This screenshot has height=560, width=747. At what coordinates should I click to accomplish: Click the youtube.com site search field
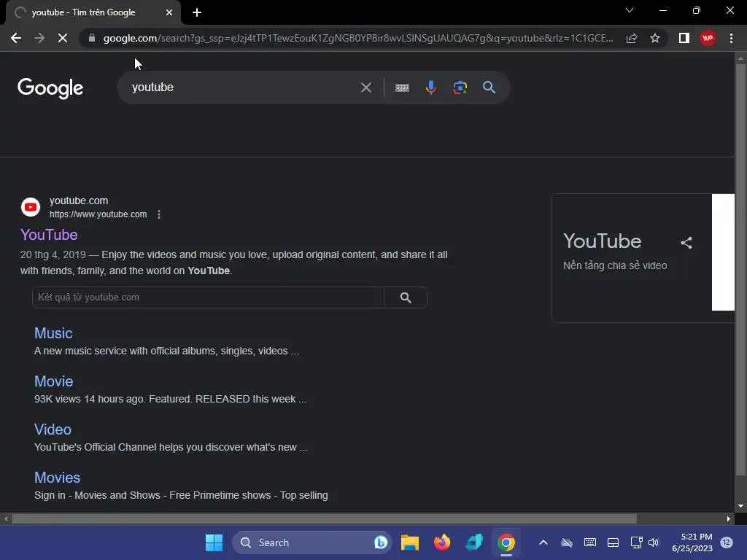pyautogui.click(x=208, y=297)
